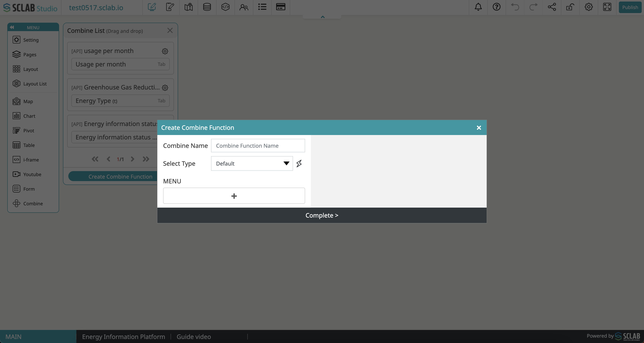This screenshot has width=644, height=343.
Task: Select Youtube in the side menu
Action: click(x=33, y=174)
